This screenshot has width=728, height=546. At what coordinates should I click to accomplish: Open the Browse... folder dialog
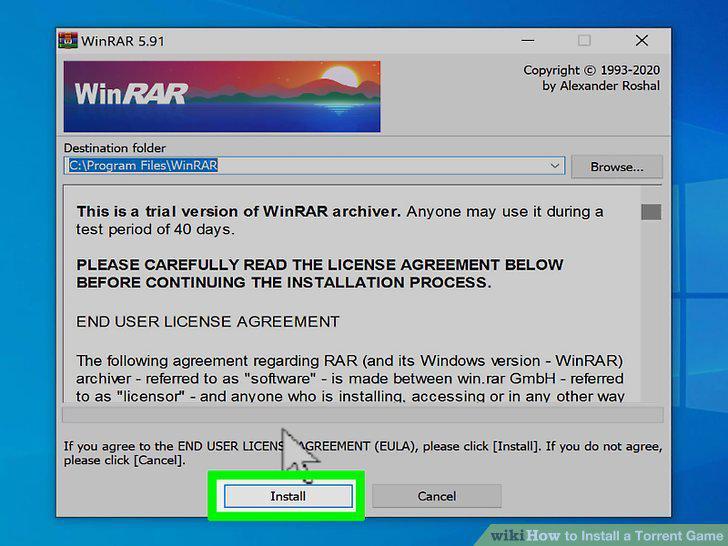(617, 167)
